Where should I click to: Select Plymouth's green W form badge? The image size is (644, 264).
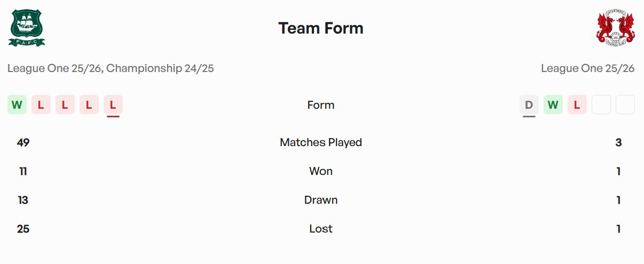pyautogui.click(x=17, y=105)
